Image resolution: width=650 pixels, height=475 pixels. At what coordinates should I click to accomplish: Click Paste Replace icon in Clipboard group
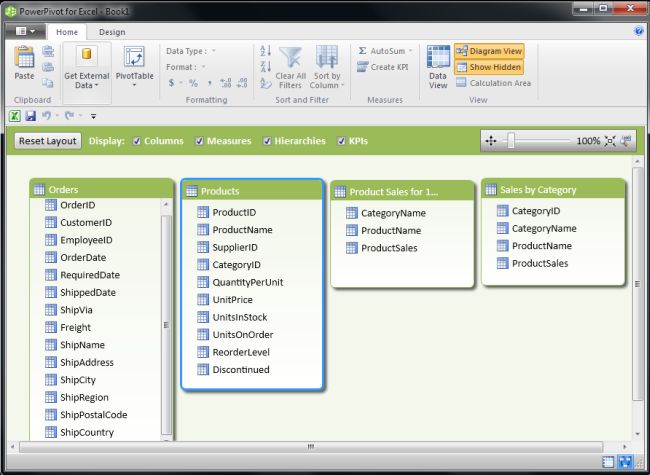pyautogui.click(x=48, y=67)
